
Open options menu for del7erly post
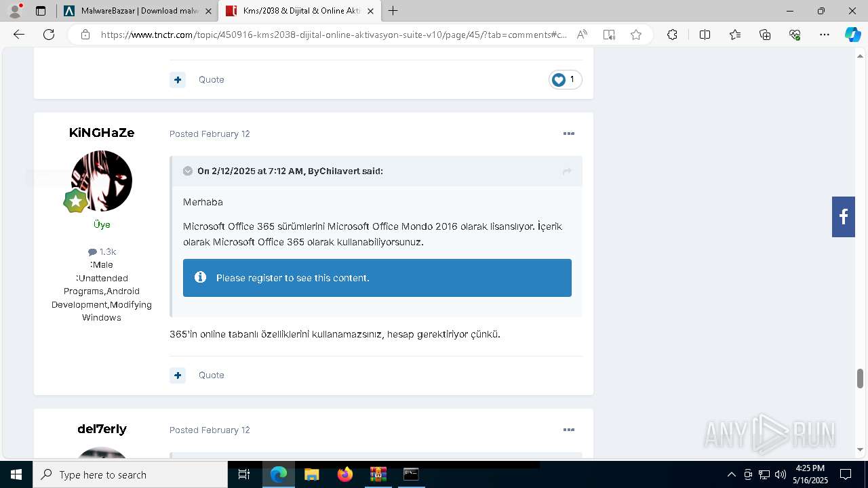[x=569, y=430]
